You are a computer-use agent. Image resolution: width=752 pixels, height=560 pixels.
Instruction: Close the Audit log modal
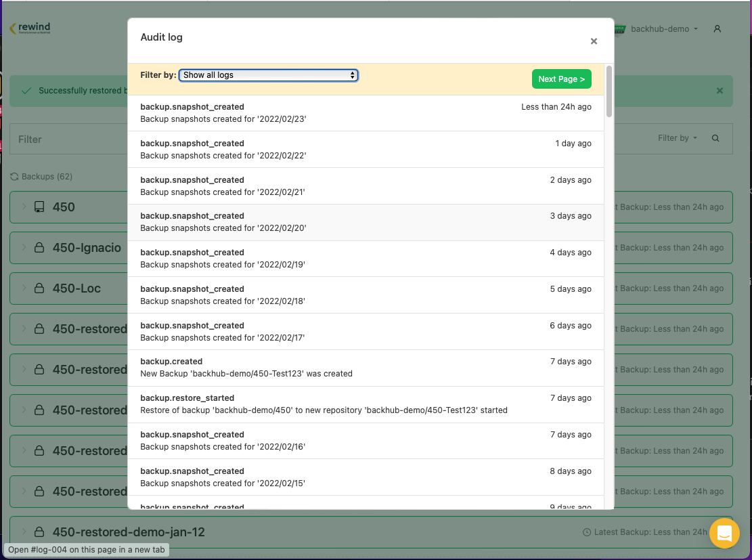594,41
